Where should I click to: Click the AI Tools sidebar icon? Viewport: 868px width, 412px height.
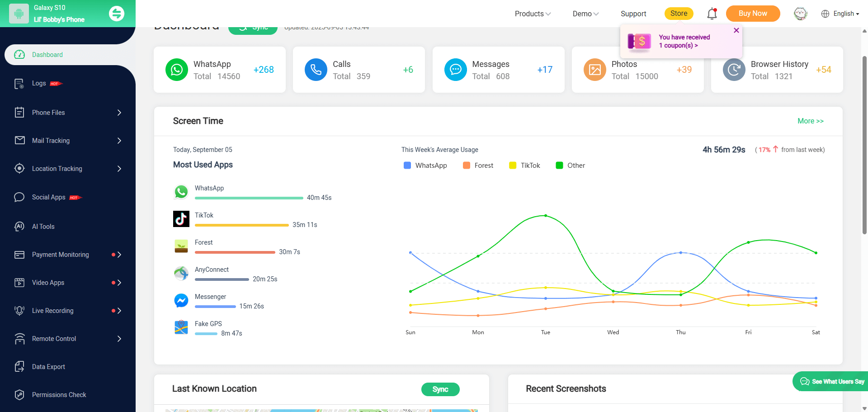[x=19, y=226]
